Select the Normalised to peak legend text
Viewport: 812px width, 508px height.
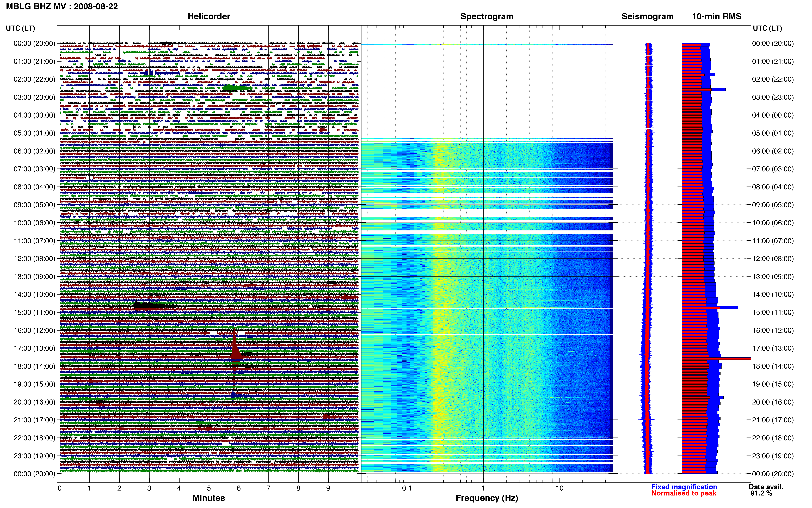click(x=684, y=493)
